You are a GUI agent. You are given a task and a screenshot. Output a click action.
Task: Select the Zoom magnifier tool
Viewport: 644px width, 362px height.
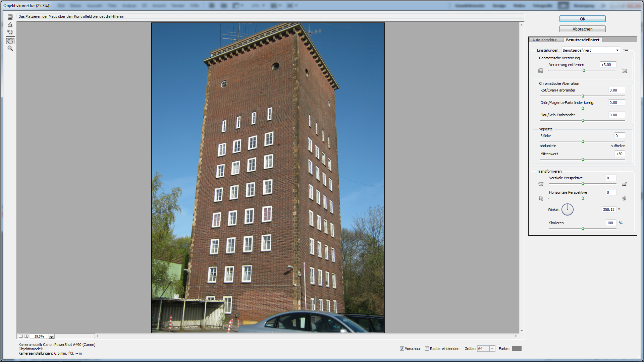pyautogui.click(x=10, y=49)
